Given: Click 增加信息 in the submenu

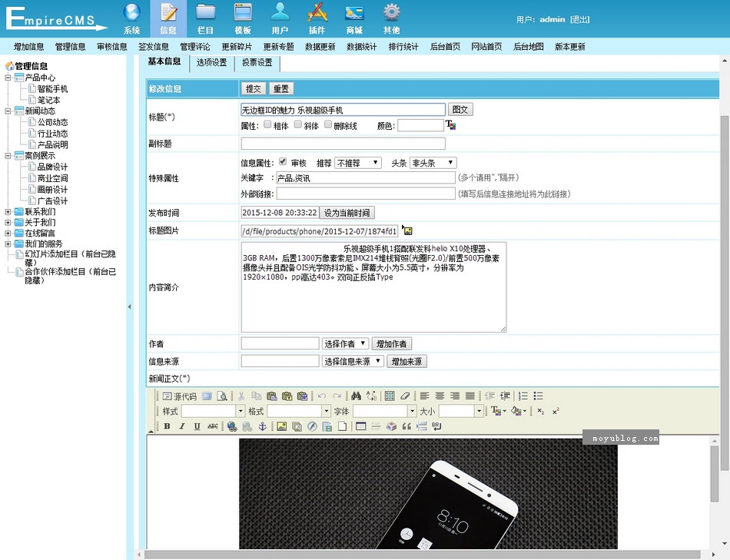Looking at the screenshot, I should coord(29,47).
